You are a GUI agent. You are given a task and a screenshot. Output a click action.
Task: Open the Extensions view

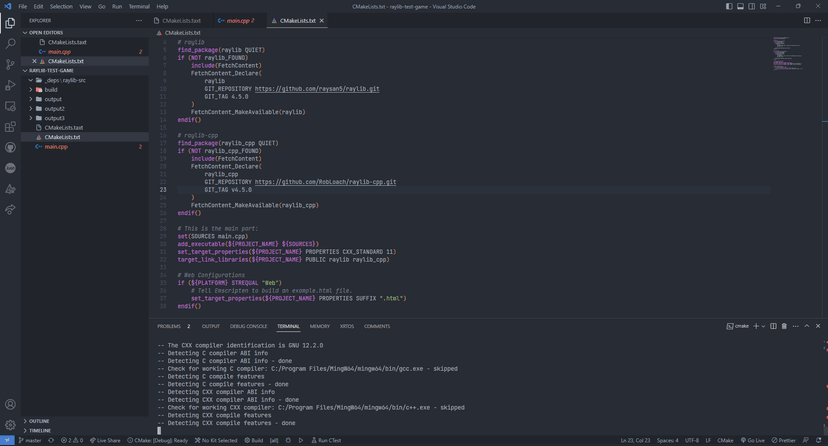pyautogui.click(x=10, y=127)
